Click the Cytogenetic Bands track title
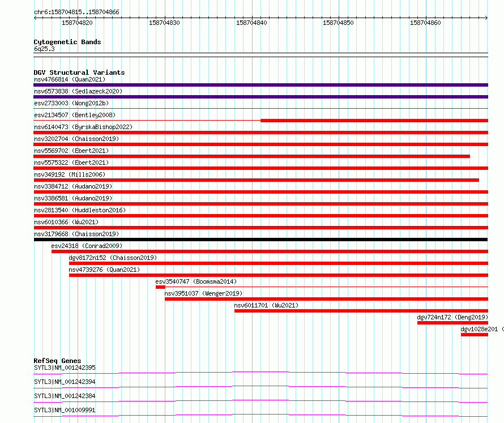Viewport: 504px width, 423px height. 67,42
